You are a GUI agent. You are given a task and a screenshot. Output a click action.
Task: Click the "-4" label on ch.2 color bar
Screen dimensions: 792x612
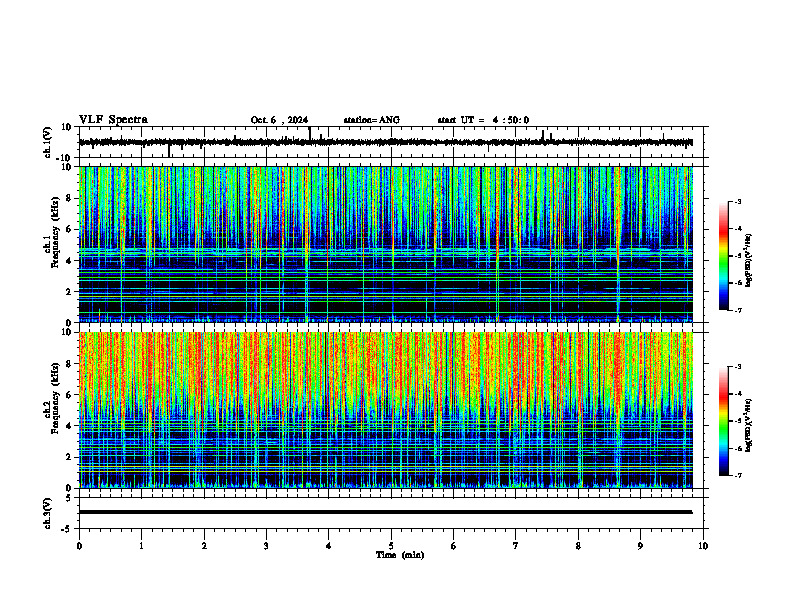tap(737, 394)
